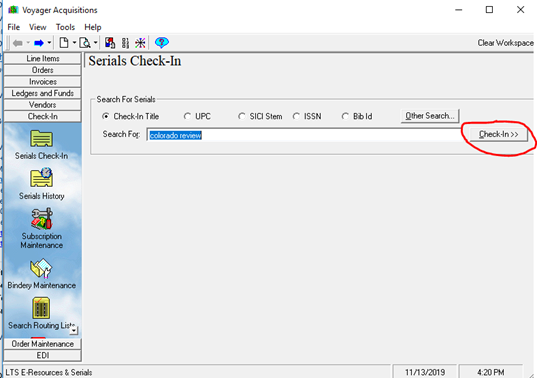Viewport: 537px width, 378px height.
Task: Open the Help menu
Action: click(93, 27)
